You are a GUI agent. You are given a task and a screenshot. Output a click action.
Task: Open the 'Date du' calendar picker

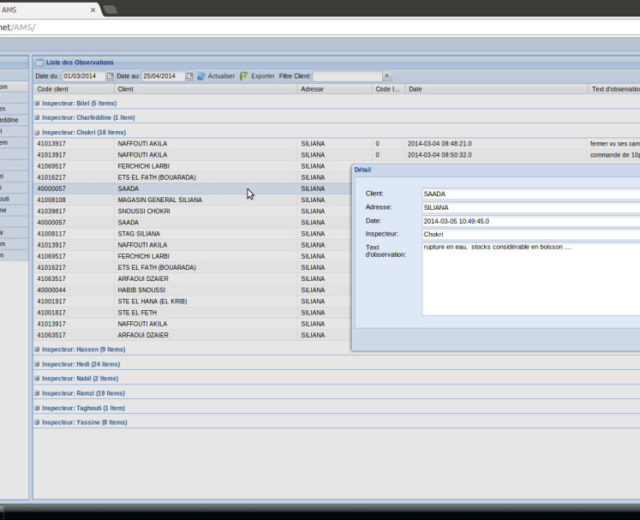(110, 76)
